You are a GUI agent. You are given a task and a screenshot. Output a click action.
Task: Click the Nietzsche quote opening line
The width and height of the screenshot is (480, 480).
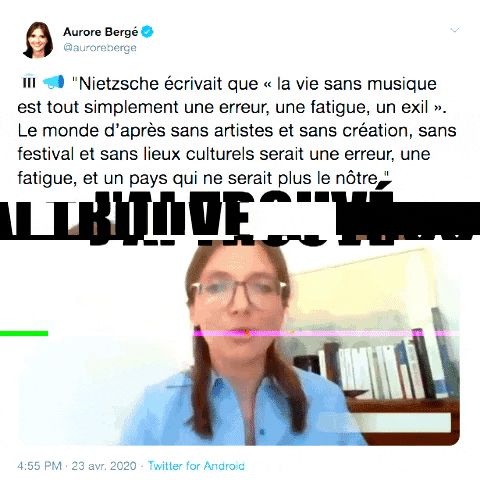pos(255,83)
